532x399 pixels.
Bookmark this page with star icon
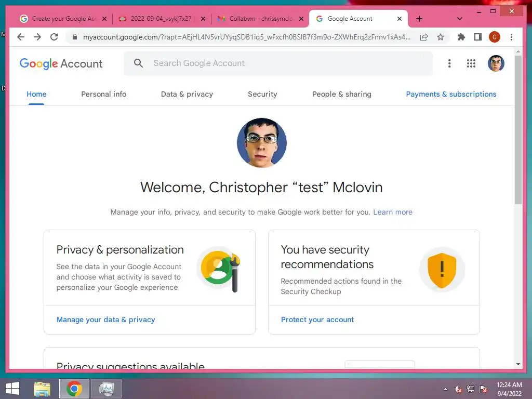pos(441,37)
